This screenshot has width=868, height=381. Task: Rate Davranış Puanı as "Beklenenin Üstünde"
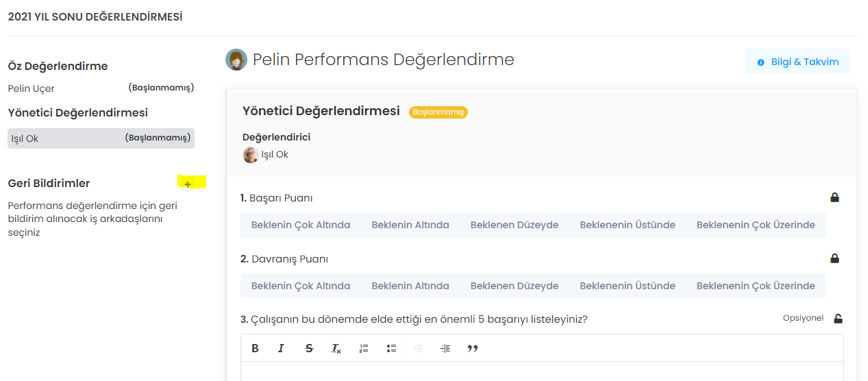pyautogui.click(x=627, y=286)
